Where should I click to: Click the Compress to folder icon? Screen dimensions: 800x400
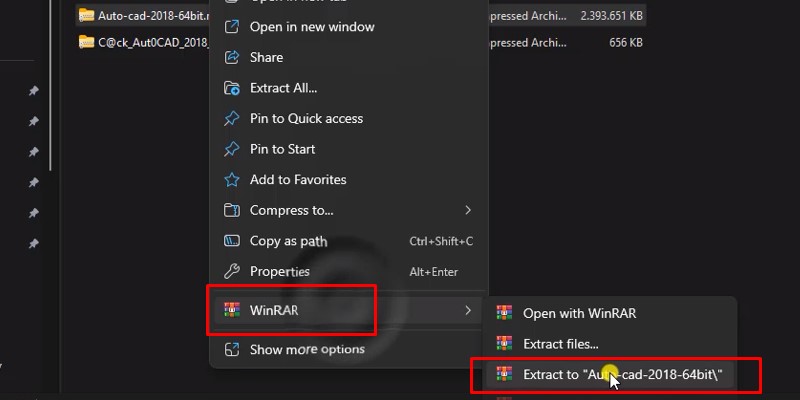[x=232, y=210]
